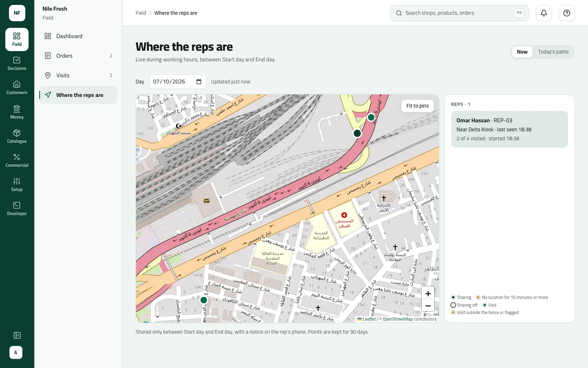Select Omar Hassan rep card
The width and height of the screenshot is (588, 368).
(x=510, y=129)
